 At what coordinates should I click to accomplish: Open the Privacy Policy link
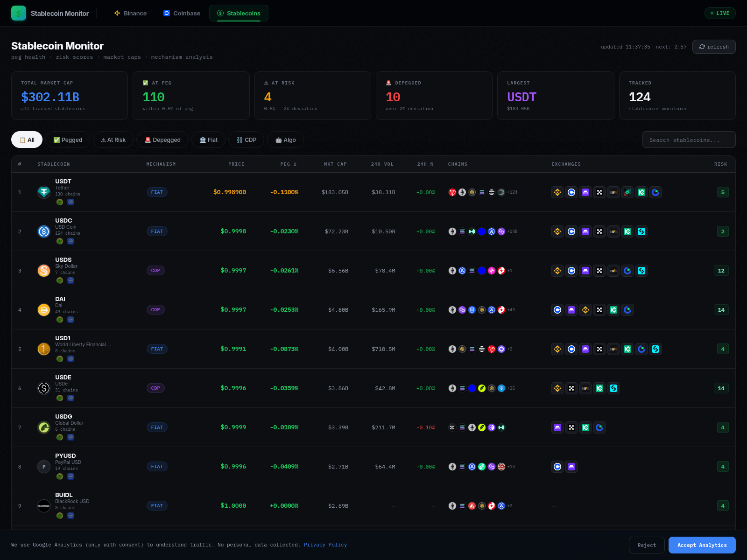click(325, 545)
